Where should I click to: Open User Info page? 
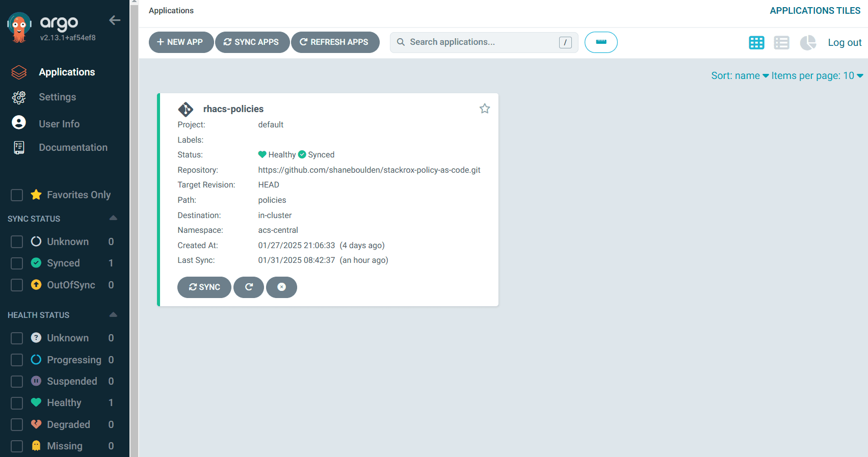59,124
